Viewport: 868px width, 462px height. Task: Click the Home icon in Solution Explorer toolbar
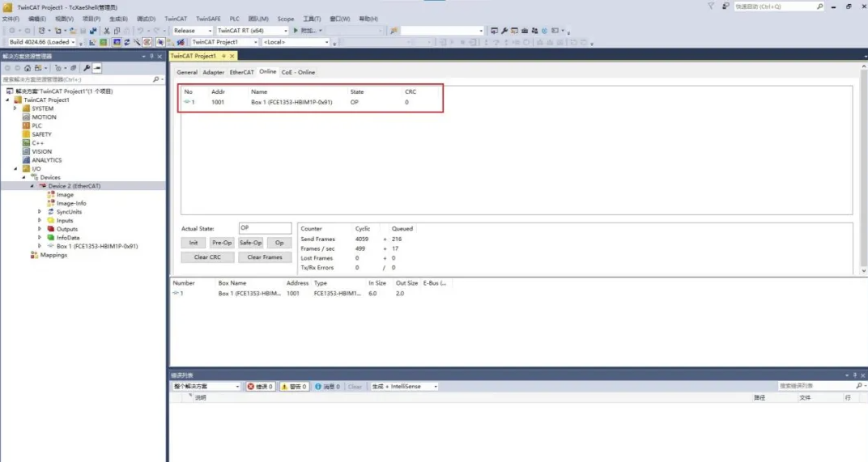28,68
